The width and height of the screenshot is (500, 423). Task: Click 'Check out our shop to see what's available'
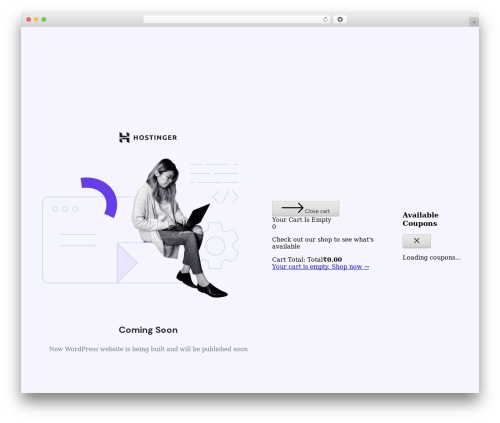pos(322,243)
